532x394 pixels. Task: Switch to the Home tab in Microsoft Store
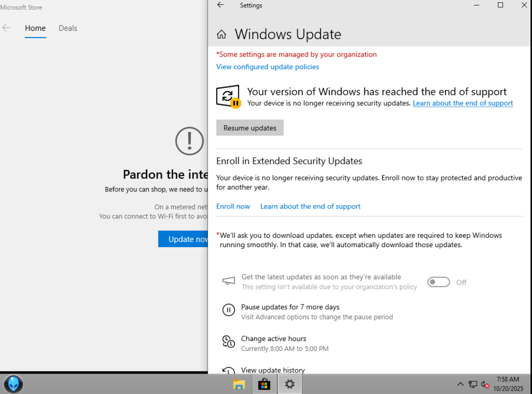click(x=35, y=28)
